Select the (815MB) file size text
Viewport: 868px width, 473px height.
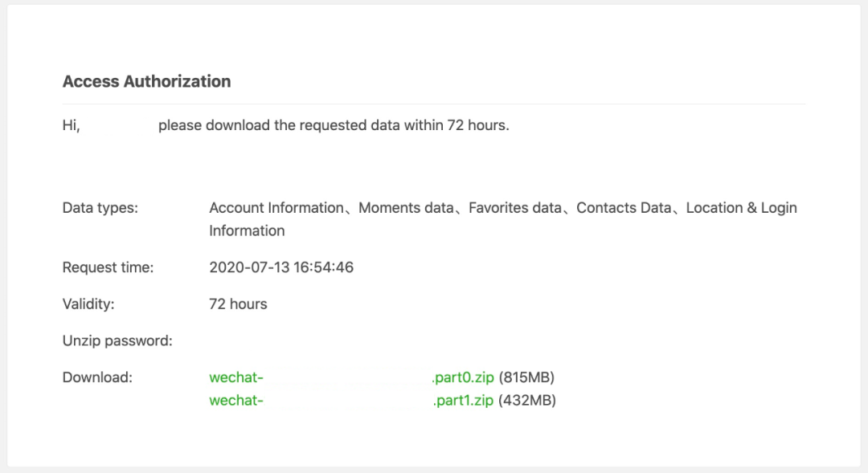pyautogui.click(x=526, y=377)
